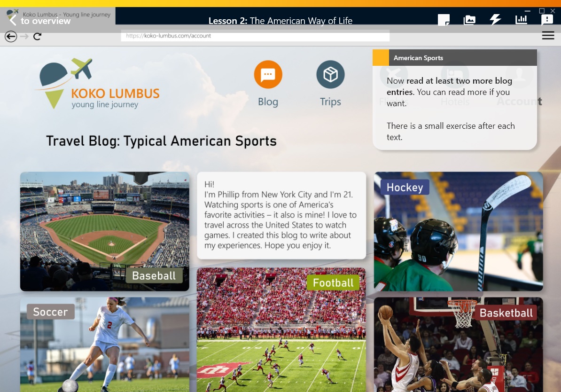Image resolution: width=561 pixels, height=392 pixels.
Task: Open the hamburger menu icon
Action: click(x=548, y=36)
